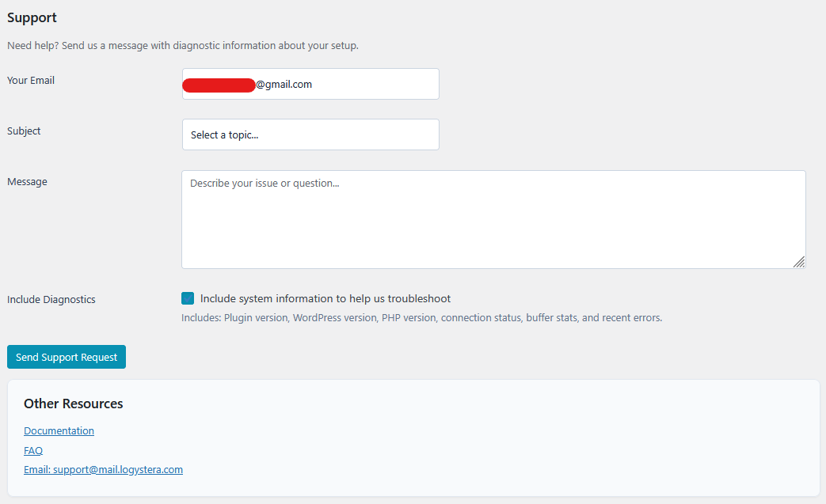
Task: Open the Documentation link
Action: point(59,430)
